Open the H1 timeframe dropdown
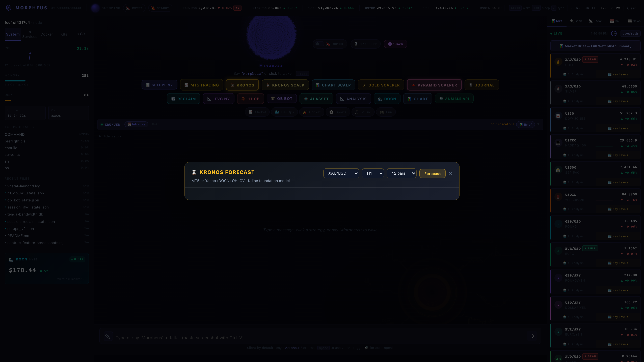This screenshot has width=644, height=362. point(373,173)
